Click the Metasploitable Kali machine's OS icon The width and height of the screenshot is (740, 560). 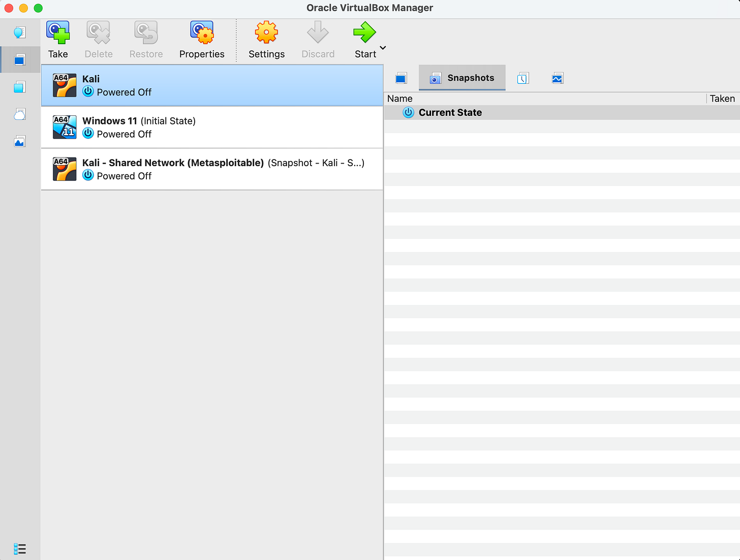pyautogui.click(x=65, y=169)
